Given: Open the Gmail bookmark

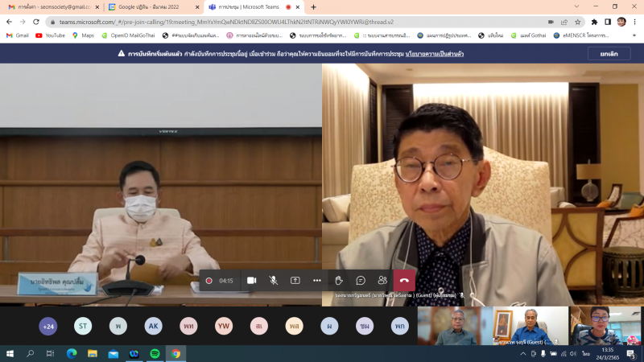Looking at the screenshot, I should (x=17, y=35).
